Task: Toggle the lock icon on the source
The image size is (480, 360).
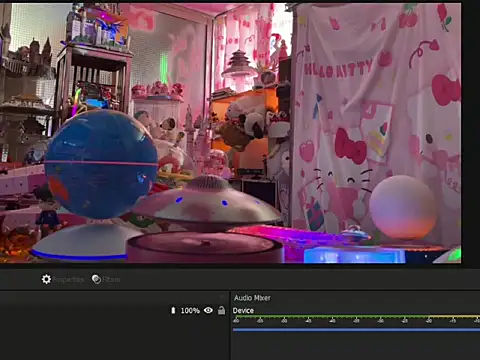Action: (221, 310)
